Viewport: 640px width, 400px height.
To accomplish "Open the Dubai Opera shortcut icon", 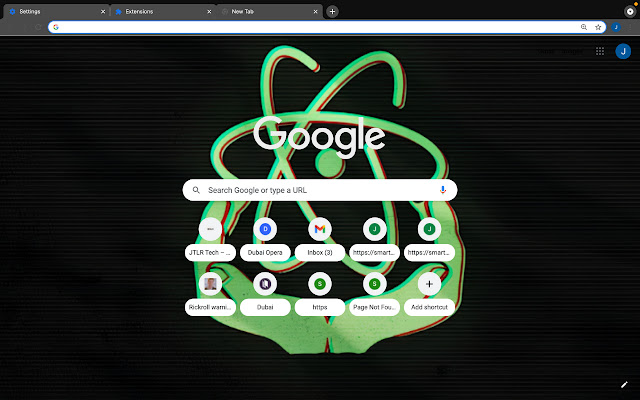I will 265,229.
